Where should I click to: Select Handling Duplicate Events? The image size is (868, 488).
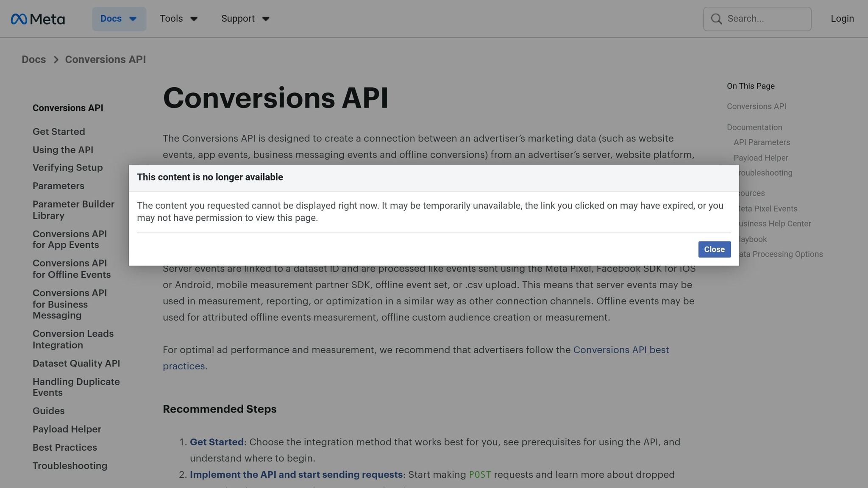[x=76, y=387]
